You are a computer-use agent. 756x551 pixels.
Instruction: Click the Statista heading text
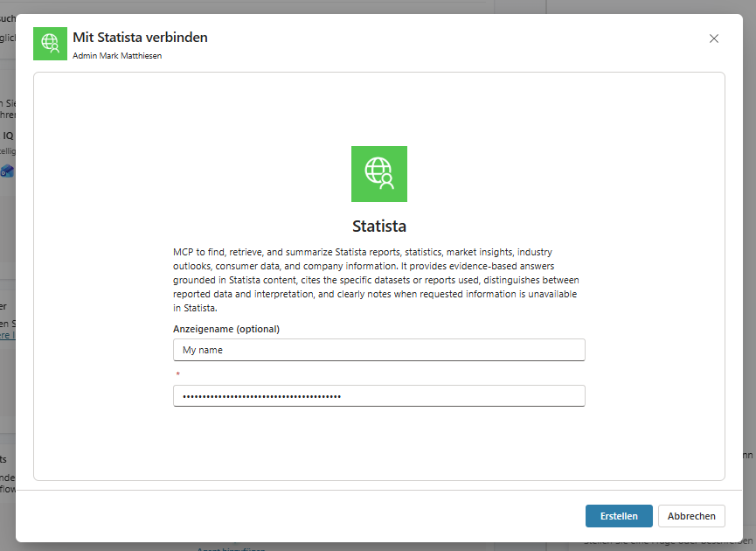point(379,226)
